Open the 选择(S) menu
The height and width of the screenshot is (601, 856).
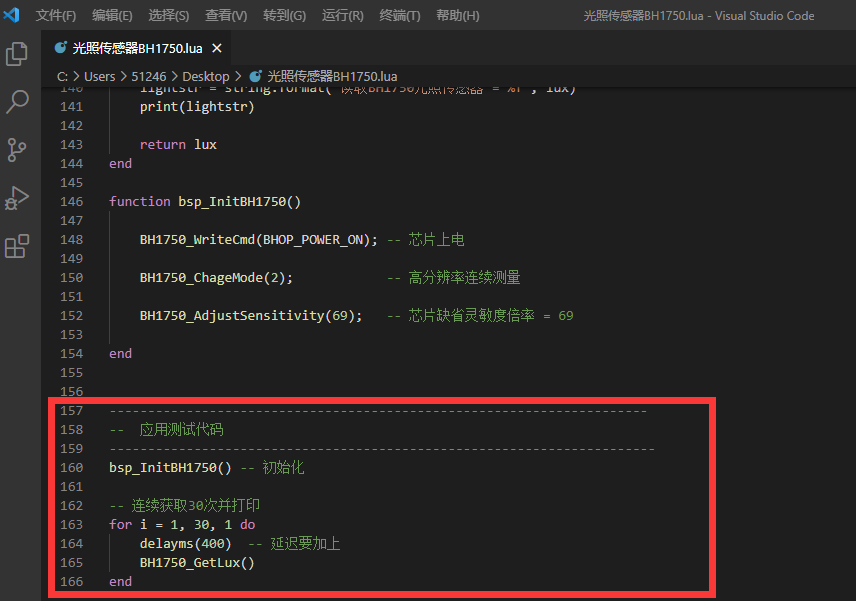(169, 15)
